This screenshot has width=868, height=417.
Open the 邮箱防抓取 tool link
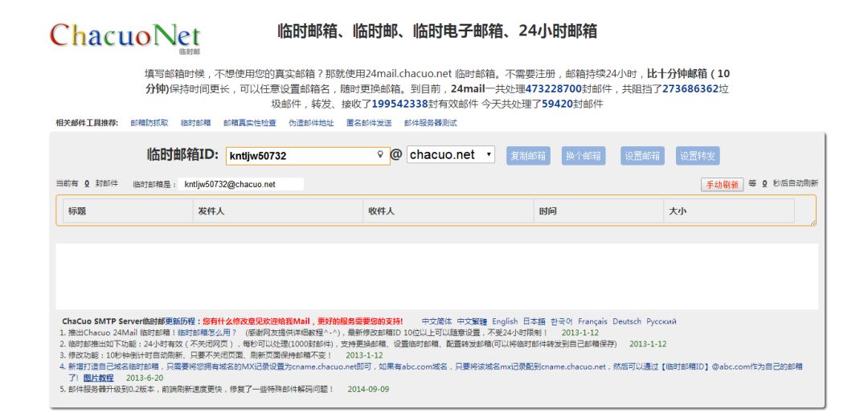tap(149, 123)
